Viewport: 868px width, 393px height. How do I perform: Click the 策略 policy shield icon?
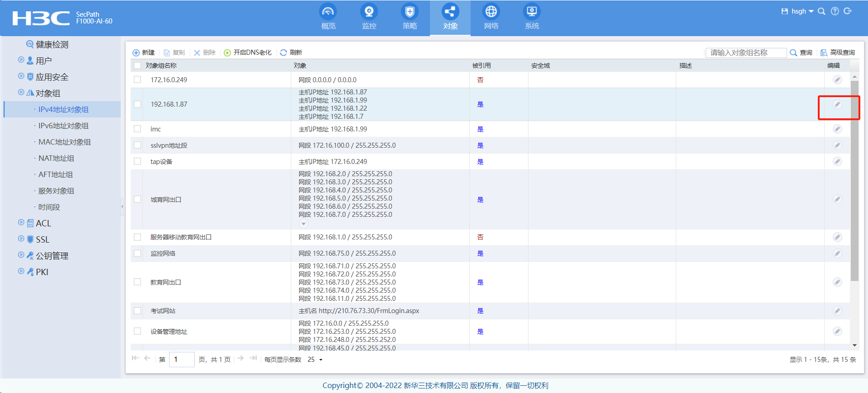(410, 12)
